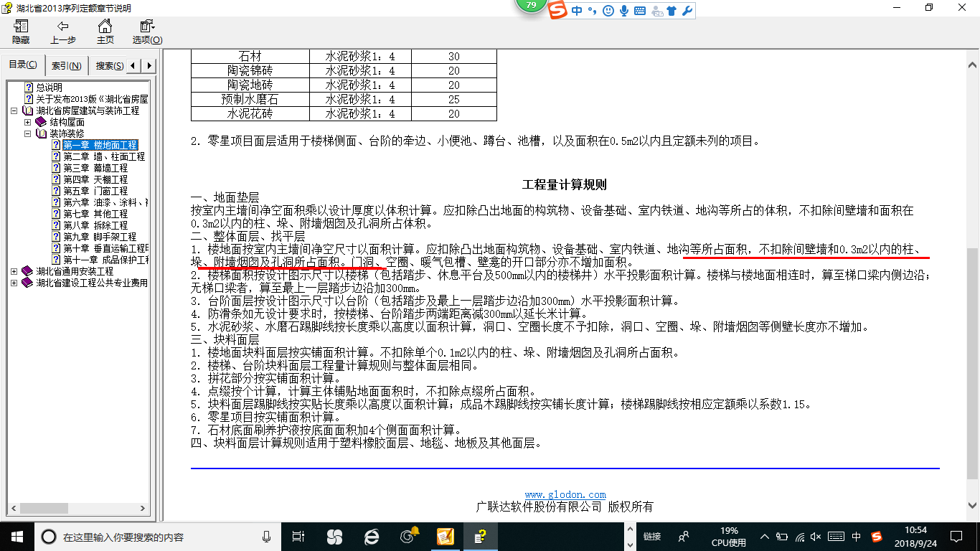Image resolution: width=980 pixels, height=551 pixels.
Task: Click the content pane vertical scrollbar thumb
Action: tap(972, 364)
